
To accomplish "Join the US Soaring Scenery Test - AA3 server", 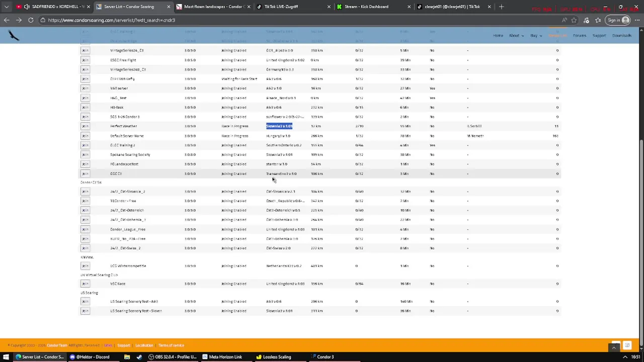I will click(85, 301).
